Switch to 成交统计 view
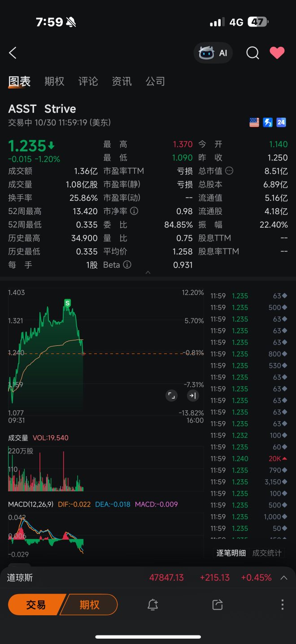Viewport: 296px width, 644px height. [x=267, y=553]
